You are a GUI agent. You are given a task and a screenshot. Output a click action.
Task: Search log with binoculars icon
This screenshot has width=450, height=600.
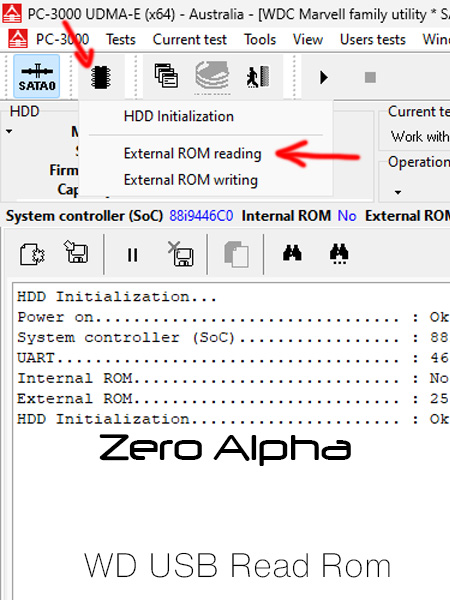click(292, 253)
